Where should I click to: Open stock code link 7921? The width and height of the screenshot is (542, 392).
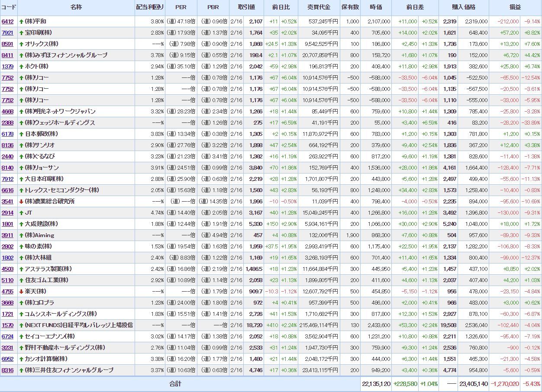(x=7, y=32)
